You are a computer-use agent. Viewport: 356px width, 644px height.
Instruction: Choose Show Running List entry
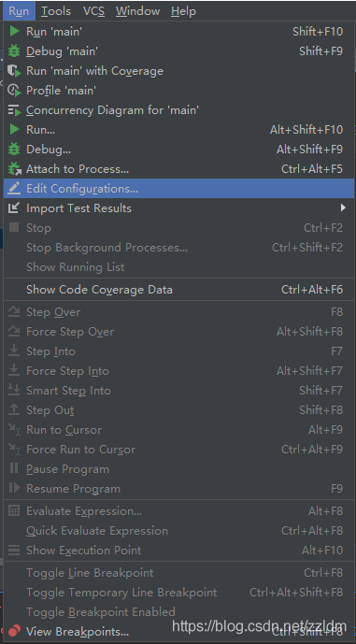point(179,267)
